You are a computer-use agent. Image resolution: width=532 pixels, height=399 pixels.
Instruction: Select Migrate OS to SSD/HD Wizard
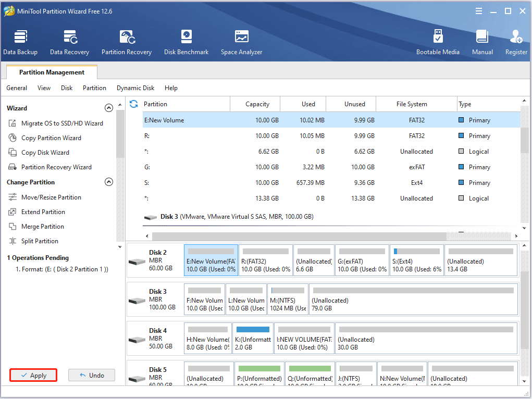tap(62, 123)
